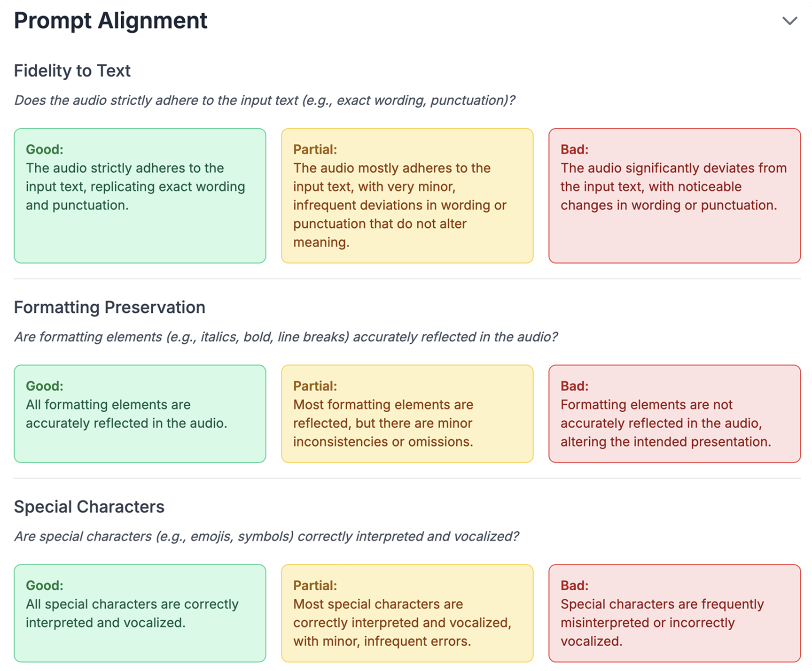
Task: Click the green 'Good:' label in Fidelity card
Action: [45, 149]
